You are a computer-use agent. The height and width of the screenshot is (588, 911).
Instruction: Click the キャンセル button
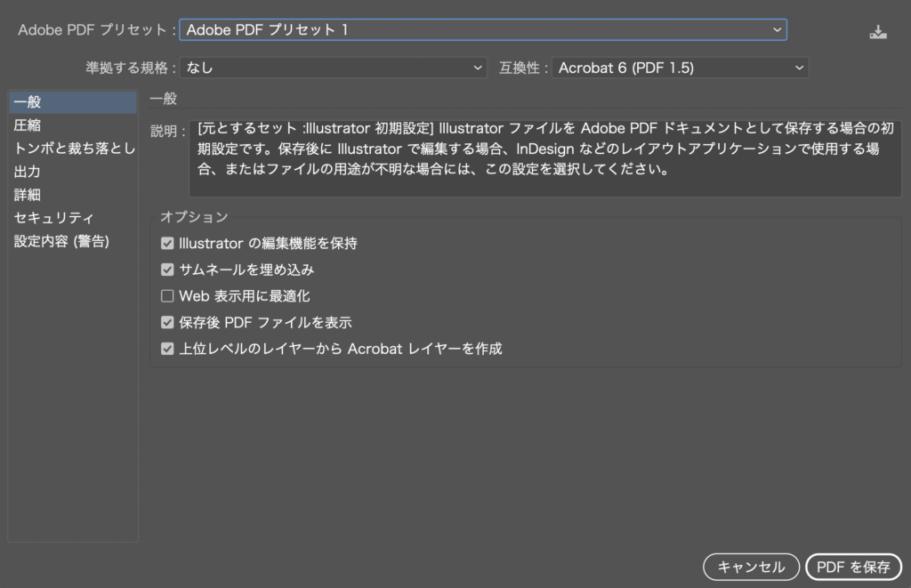[751, 567]
